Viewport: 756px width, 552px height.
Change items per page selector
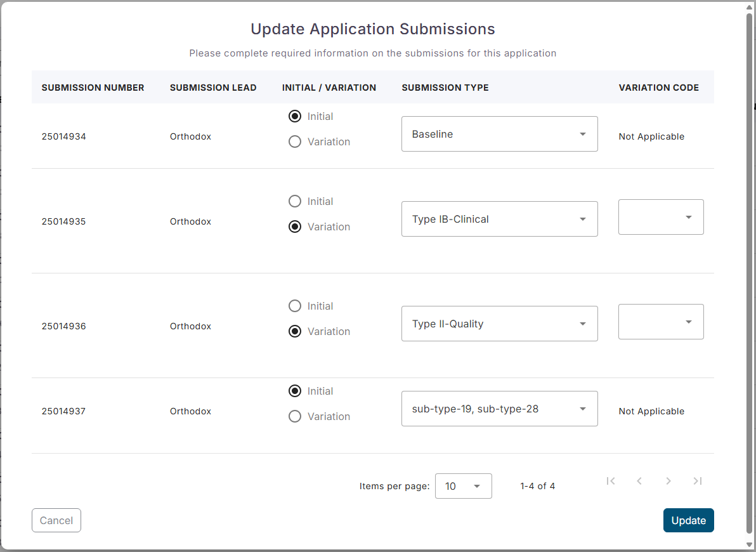pyautogui.click(x=463, y=486)
